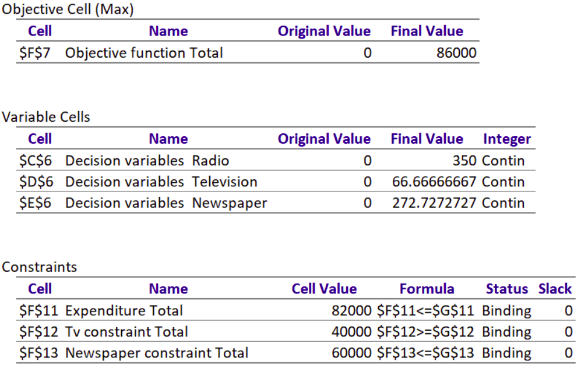588x372 pixels.
Task: Select the Radio final value 350
Action: 464,161
